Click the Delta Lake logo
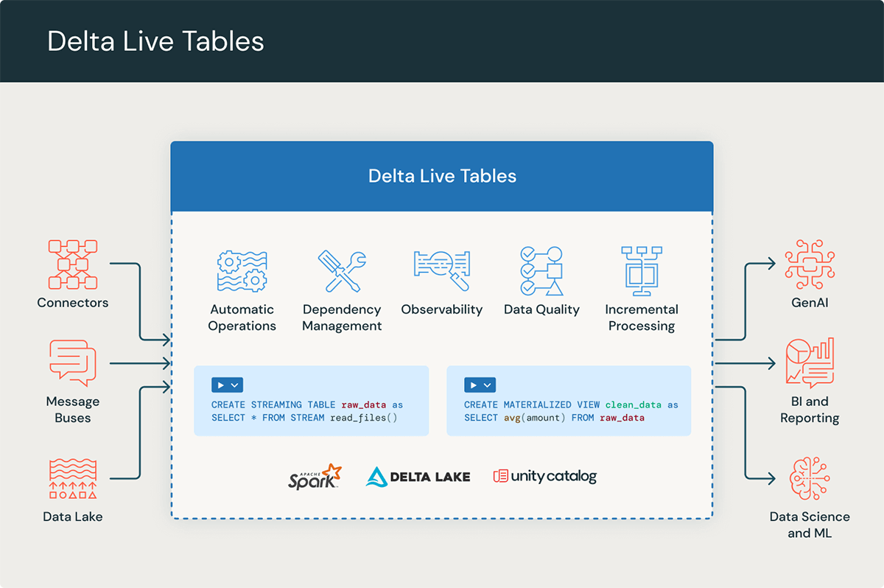 417,476
